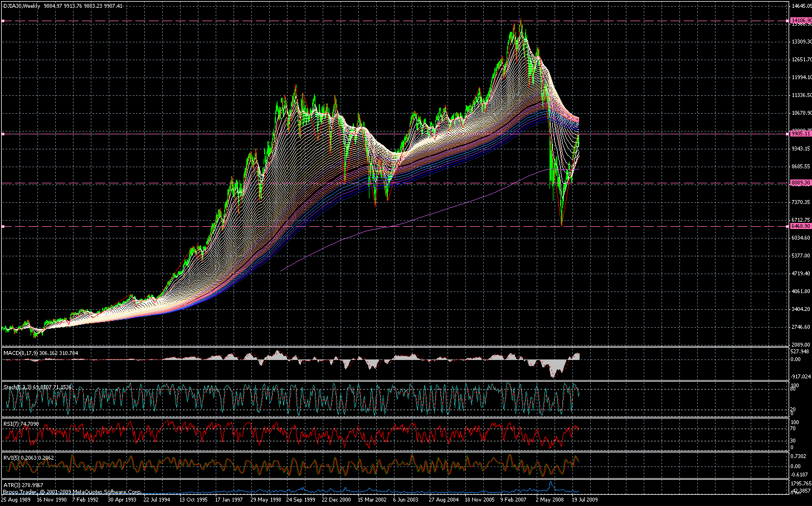Click the 5377.00 price scale value

coord(801,255)
